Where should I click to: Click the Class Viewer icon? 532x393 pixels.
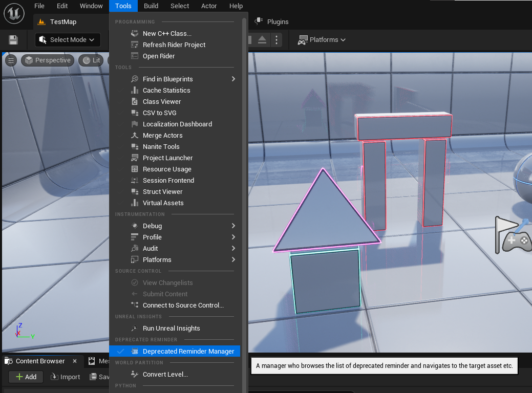pyautogui.click(x=135, y=101)
